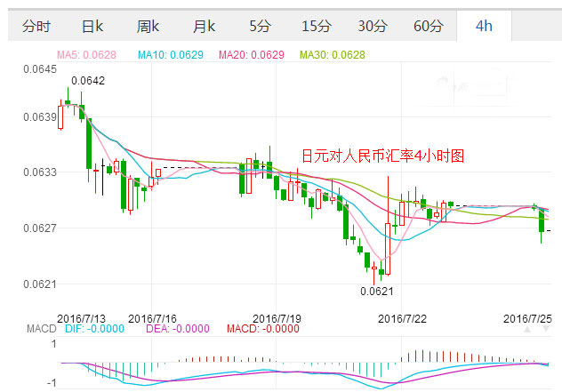Viewport: 562px width, 392px height.
Task: Click the MA5 indicator label
Action: (x=88, y=55)
